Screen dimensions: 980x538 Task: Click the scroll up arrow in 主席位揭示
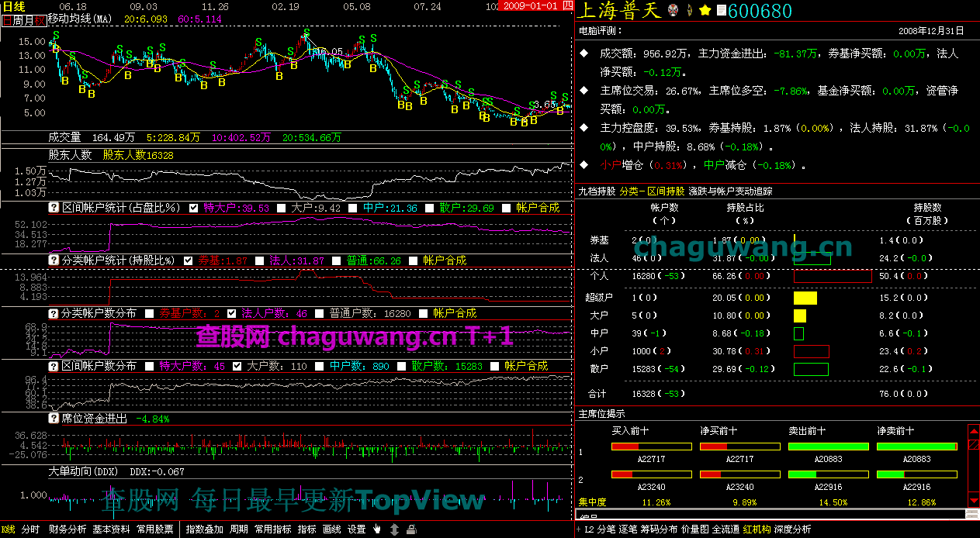pos(973,430)
